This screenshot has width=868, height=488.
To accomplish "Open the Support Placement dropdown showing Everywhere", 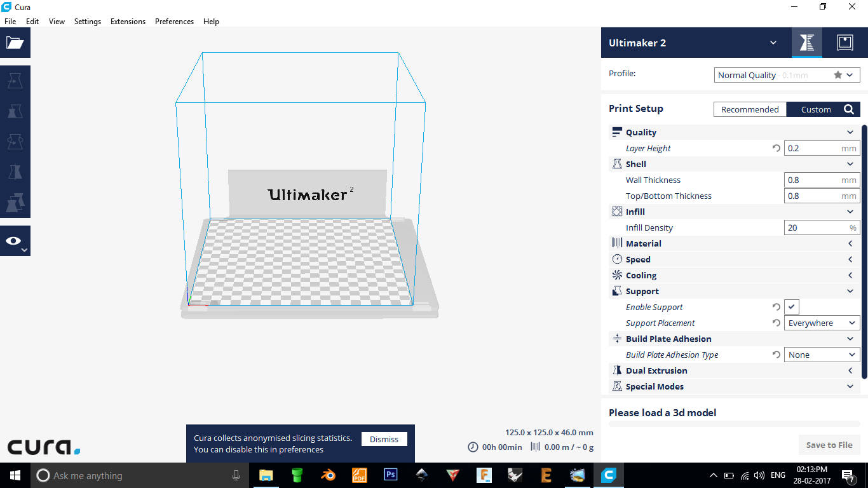I will (x=822, y=323).
